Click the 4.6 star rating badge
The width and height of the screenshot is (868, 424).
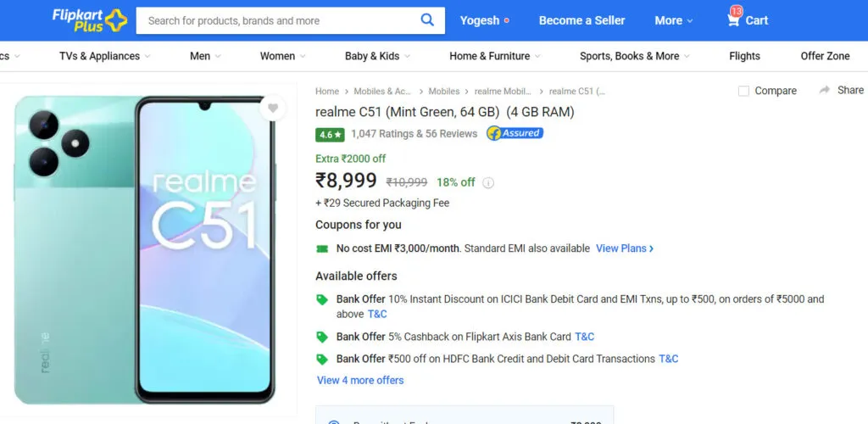click(x=330, y=134)
